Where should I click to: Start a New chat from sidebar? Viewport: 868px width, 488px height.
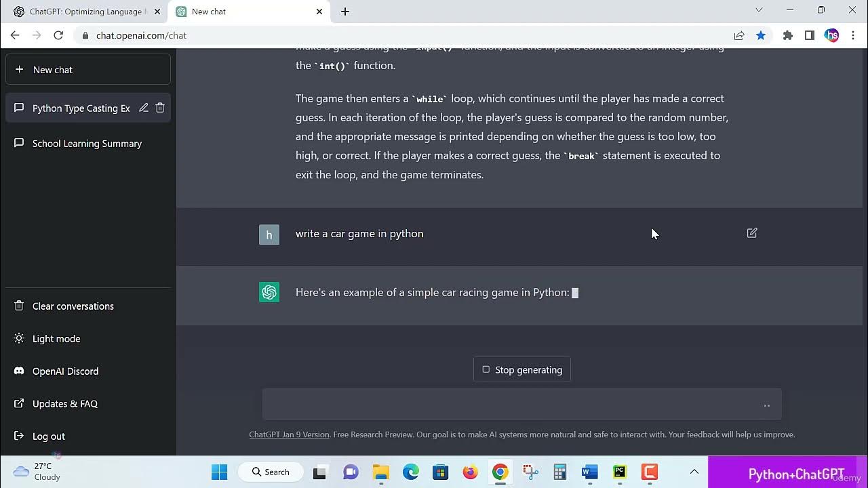pyautogui.click(x=88, y=70)
